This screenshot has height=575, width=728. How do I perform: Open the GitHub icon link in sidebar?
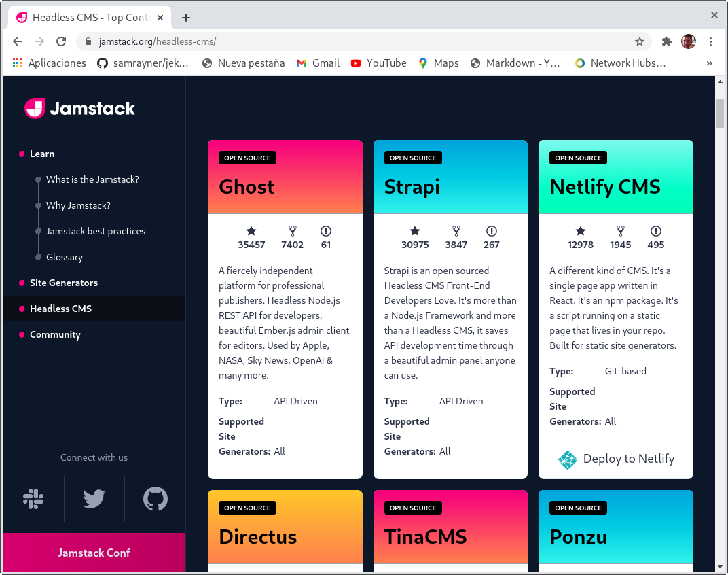click(x=155, y=500)
